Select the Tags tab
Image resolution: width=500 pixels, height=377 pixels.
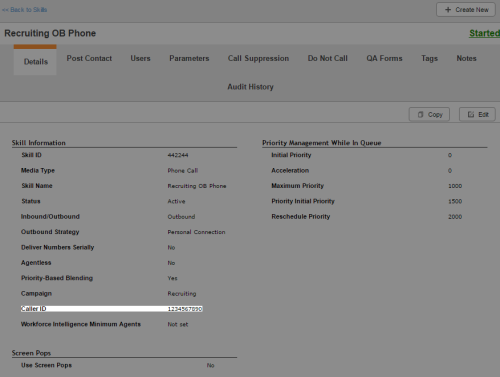429,58
